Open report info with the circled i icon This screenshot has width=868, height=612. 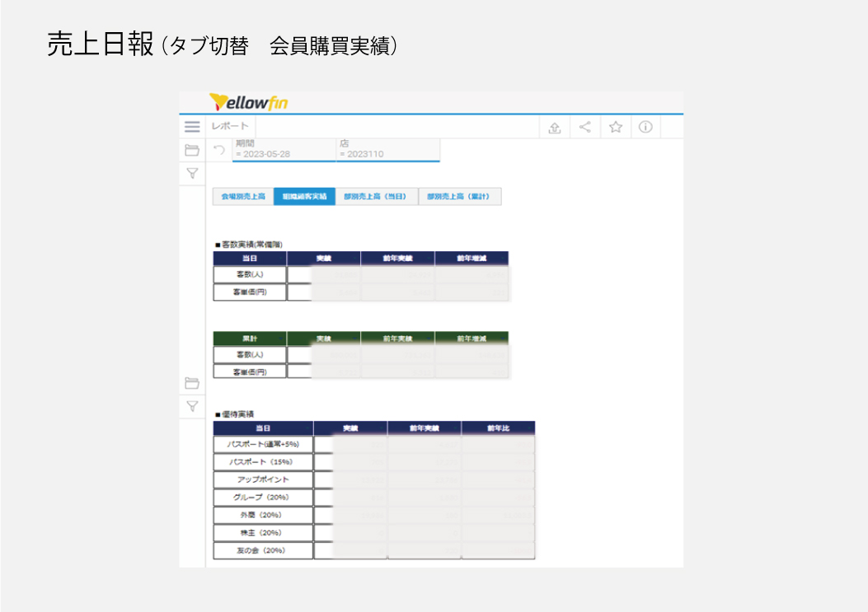click(645, 128)
